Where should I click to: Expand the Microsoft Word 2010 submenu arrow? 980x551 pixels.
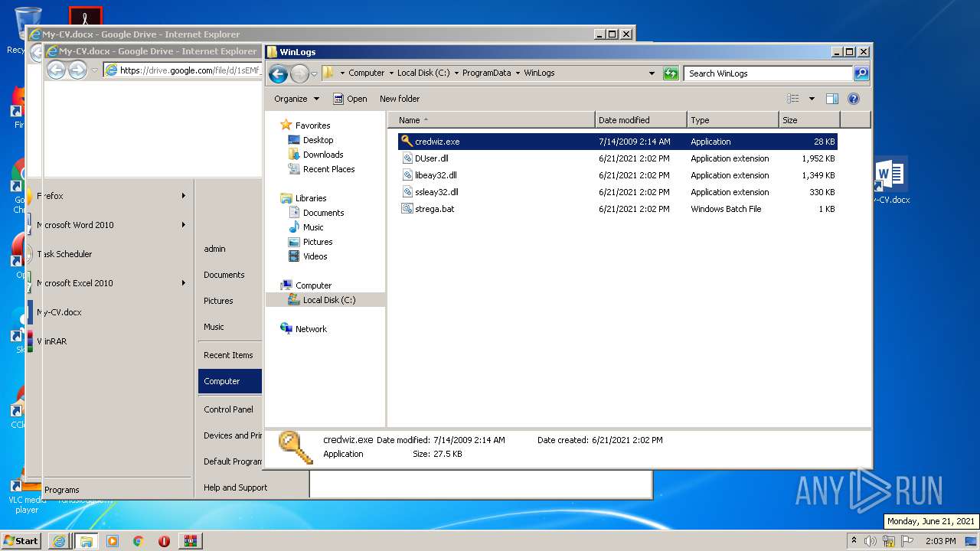(184, 225)
